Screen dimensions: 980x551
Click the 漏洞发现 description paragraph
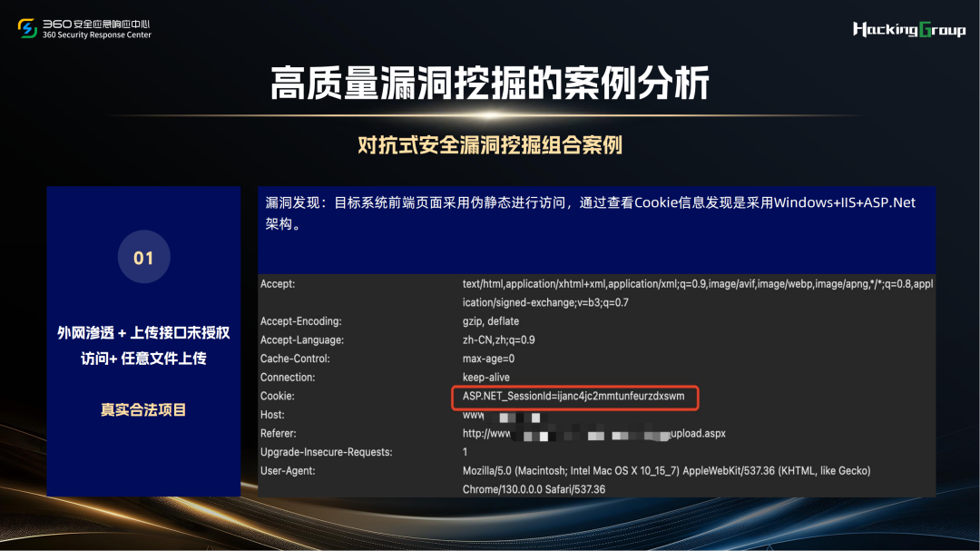pos(590,213)
